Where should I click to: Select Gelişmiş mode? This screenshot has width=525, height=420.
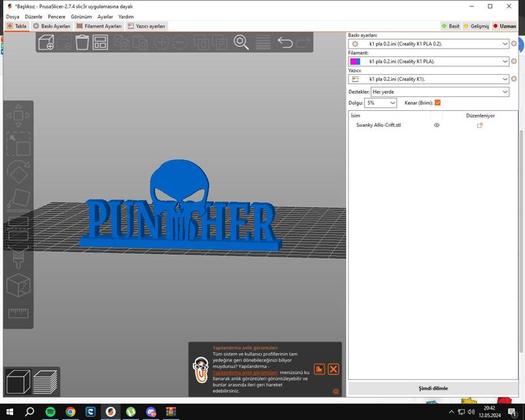476,26
